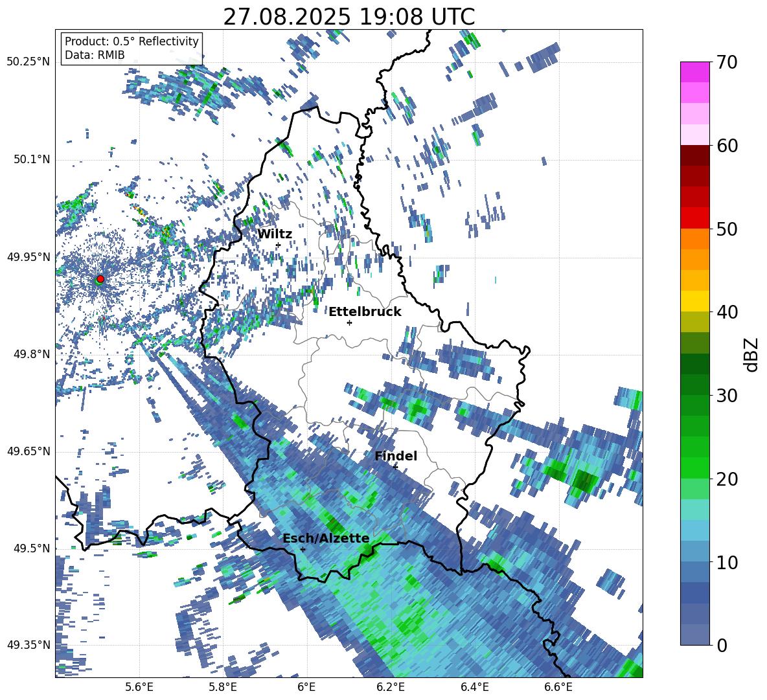Click the cross marker below Wiltz

click(279, 245)
